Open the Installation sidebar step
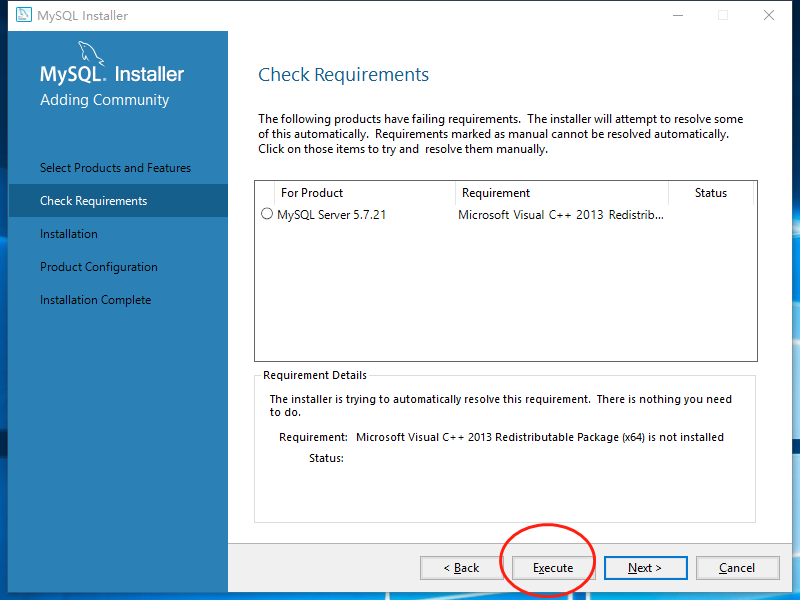The width and height of the screenshot is (800, 600). 69,234
